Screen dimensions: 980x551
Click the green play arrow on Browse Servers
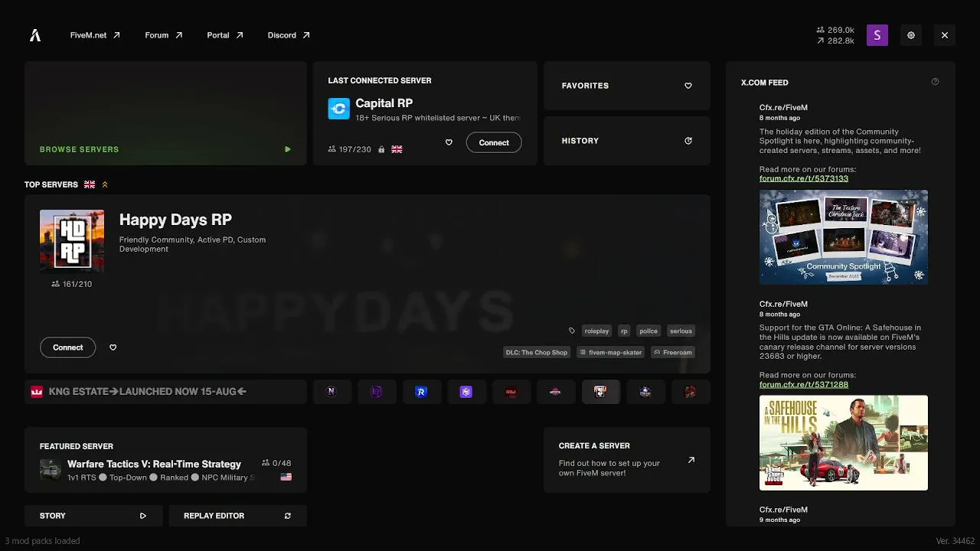pyautogui.click(x=288, y=149)
